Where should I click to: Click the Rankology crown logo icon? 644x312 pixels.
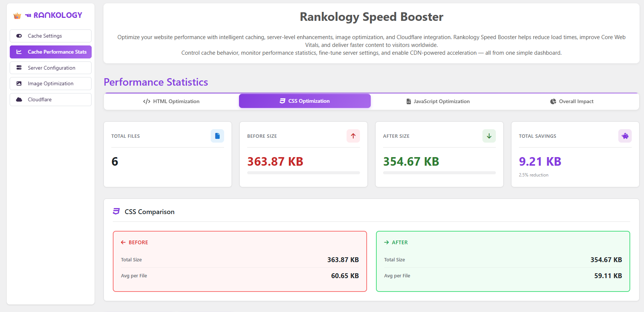17,16
